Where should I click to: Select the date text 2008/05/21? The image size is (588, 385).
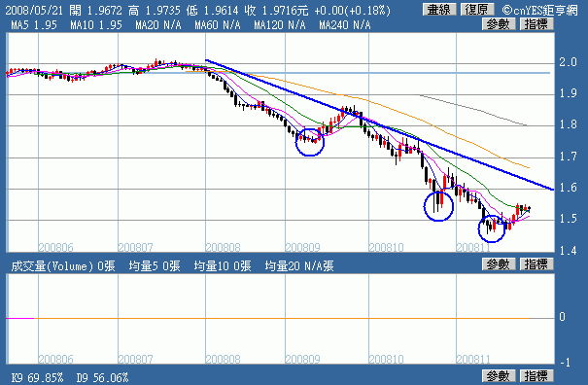(34, 10)
